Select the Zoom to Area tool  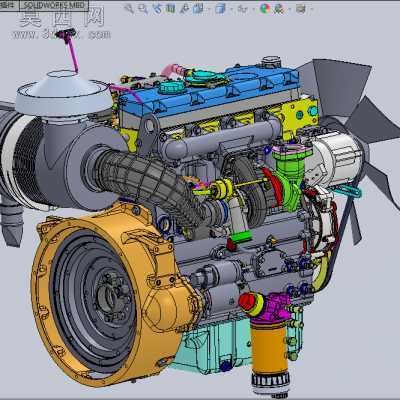coord(143,8)
